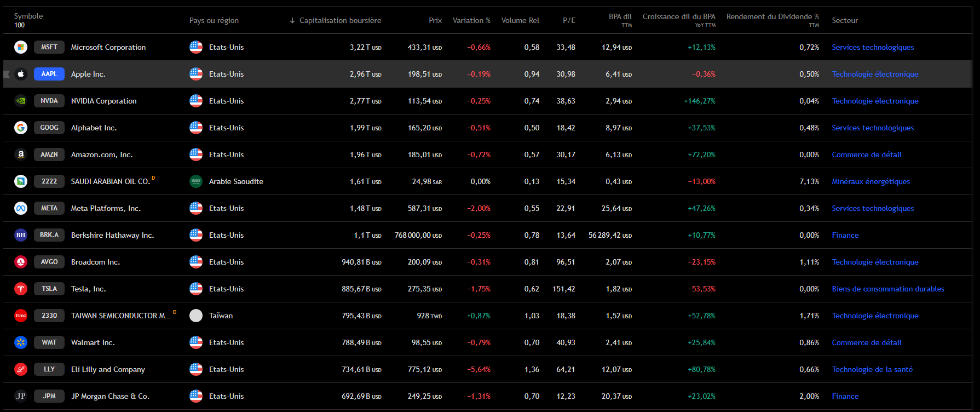Sort by the P/E column header
The height and width of the screenshot is (412, 980).
point(569,20)
